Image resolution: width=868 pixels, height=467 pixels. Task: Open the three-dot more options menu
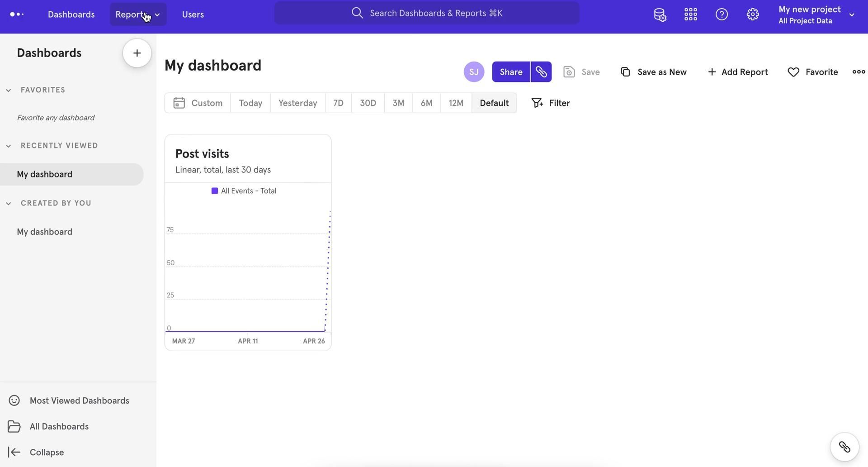click(x=858, y=72)
